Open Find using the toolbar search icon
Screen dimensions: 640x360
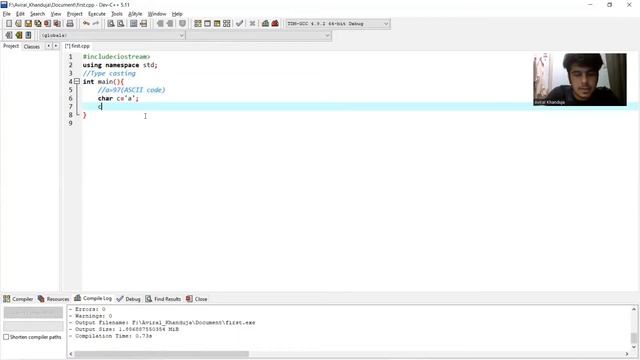(x=111, y=24)
